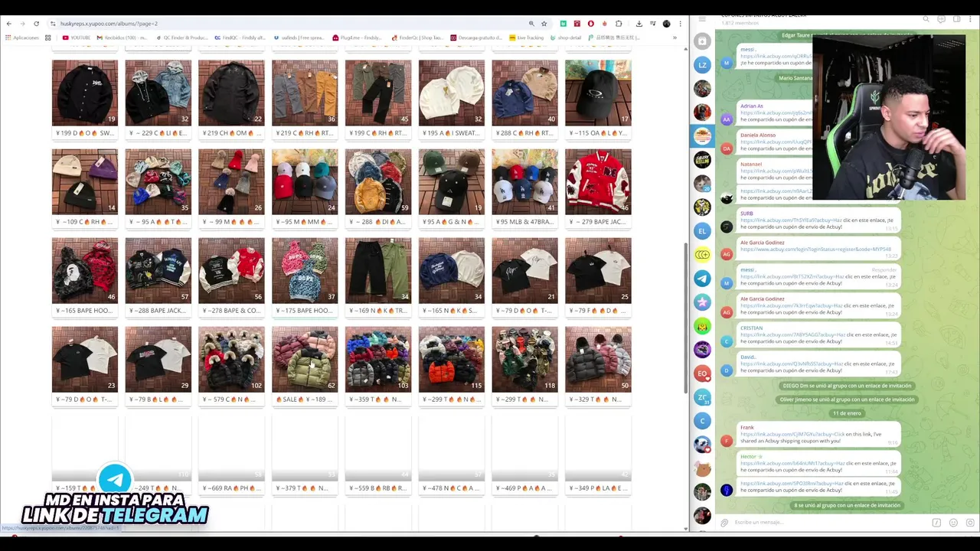Open the browser zoom magnifier icon
Viewport: 980px width, 551px height.
point(531,24)
